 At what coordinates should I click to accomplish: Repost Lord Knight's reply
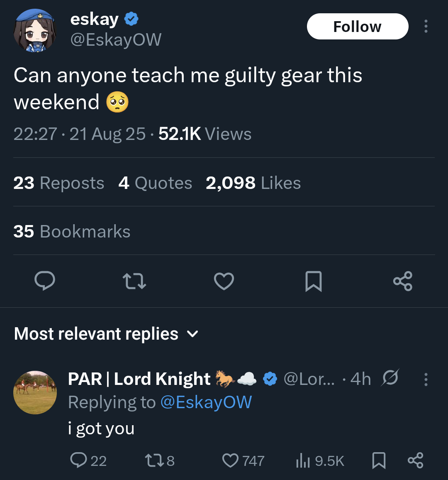coord(151,460)
